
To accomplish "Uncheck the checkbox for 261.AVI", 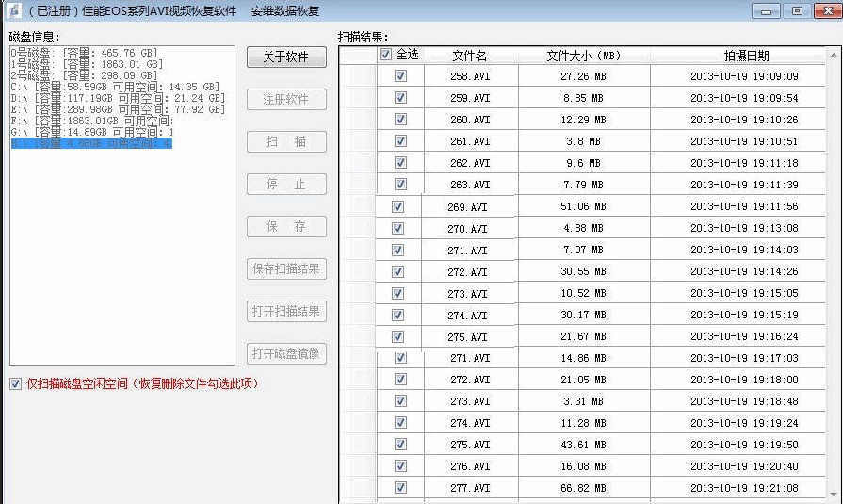I will 400,141.
